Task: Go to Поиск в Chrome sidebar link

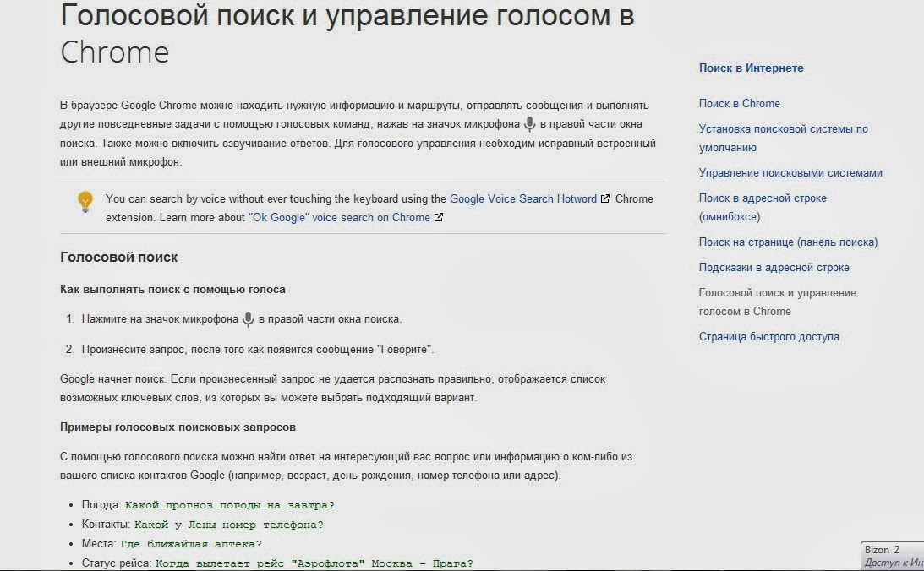Action: pos(740,104)
